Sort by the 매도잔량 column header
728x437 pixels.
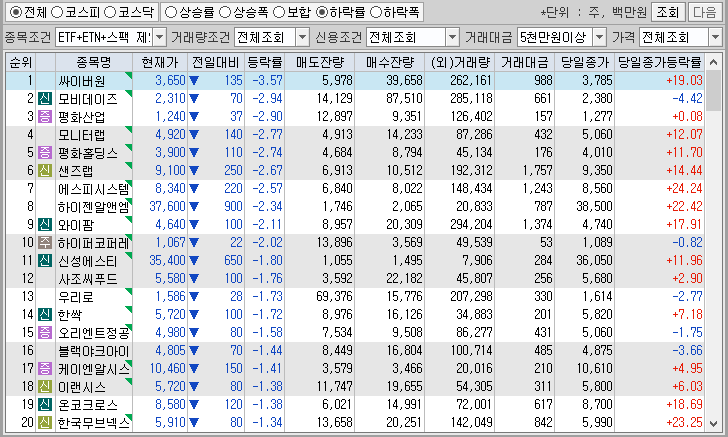coord(320,62)
